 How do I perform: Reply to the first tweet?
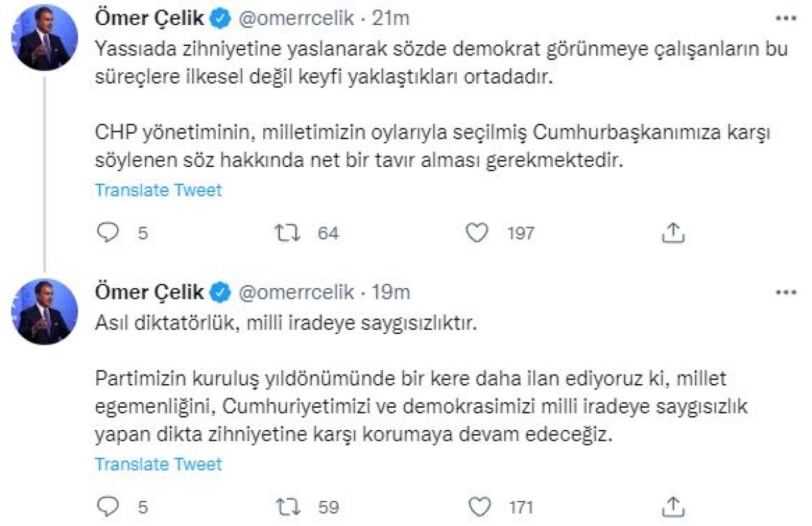pos(108,233)
